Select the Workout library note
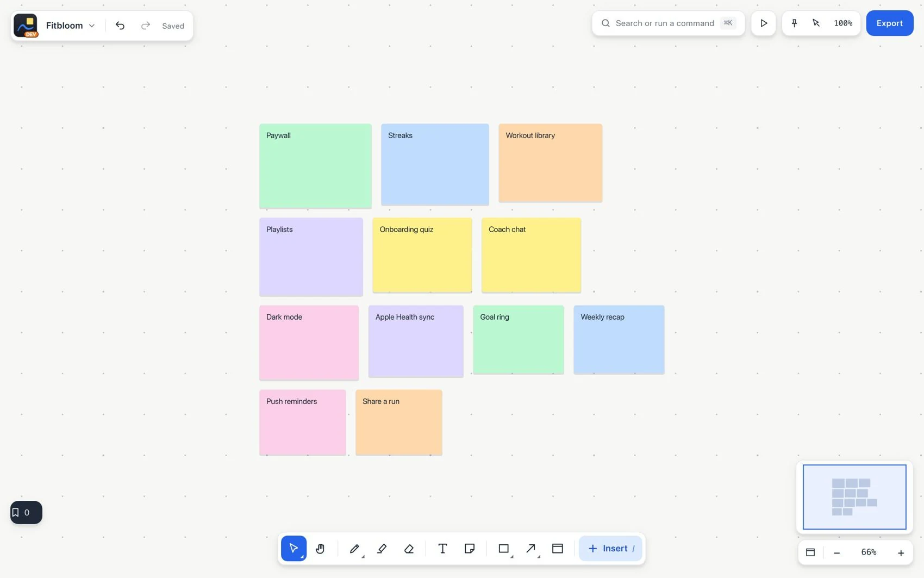The width and height of the screenshot is (924, 578). (550, 163)
